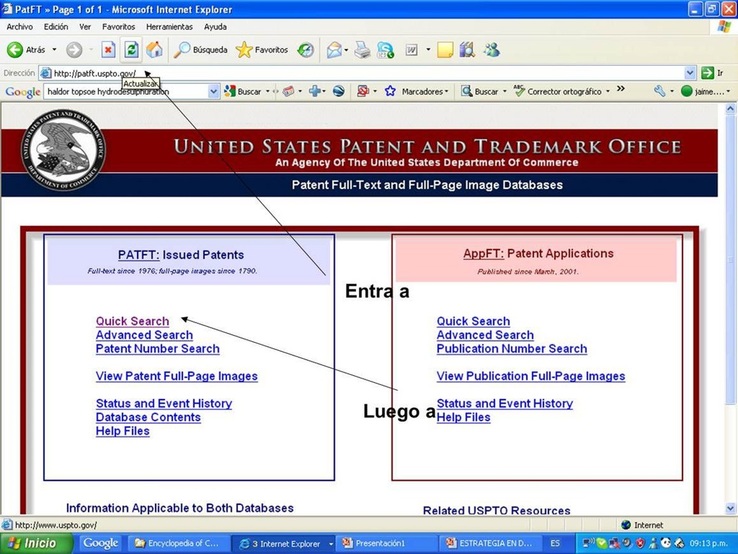
Task: Open the address bar dropdown
Action: point(690,72)
